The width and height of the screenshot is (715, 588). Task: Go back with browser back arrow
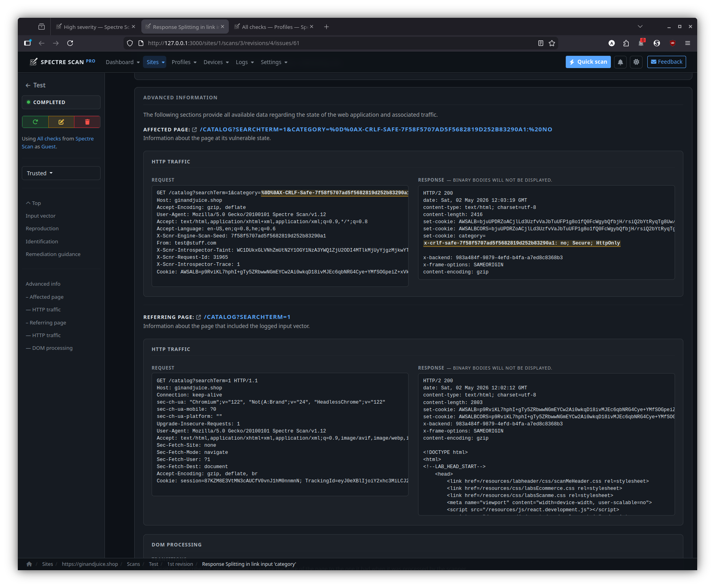(x=42, y=43)
